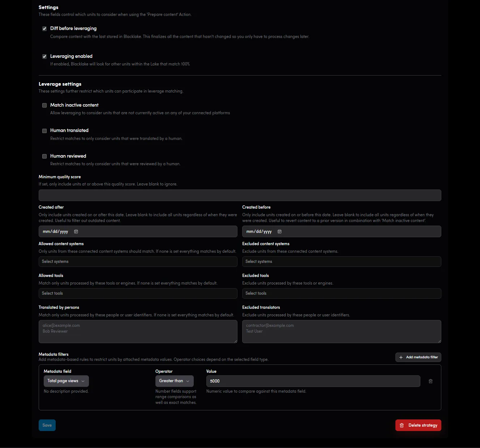
Task: Open the Metadata field dropdown showing Total page views
Action: coord(66,381)
